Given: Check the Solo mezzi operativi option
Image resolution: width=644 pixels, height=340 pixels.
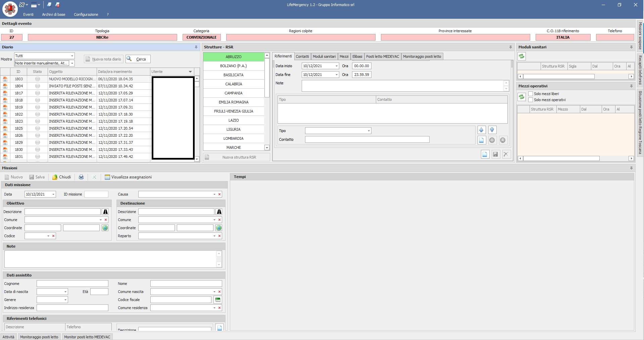Looking at the screenshot, I should coord(531,100).
